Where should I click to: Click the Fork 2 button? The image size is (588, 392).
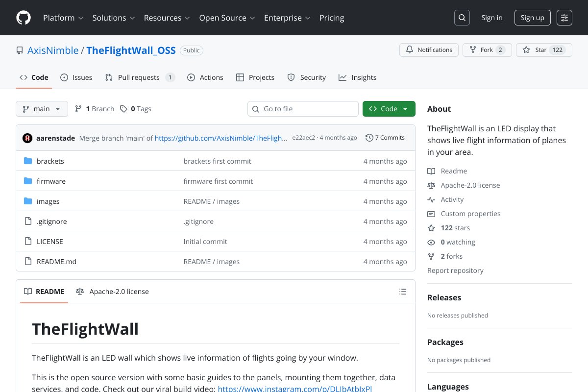pyautogui.click(x=487, y=50)
